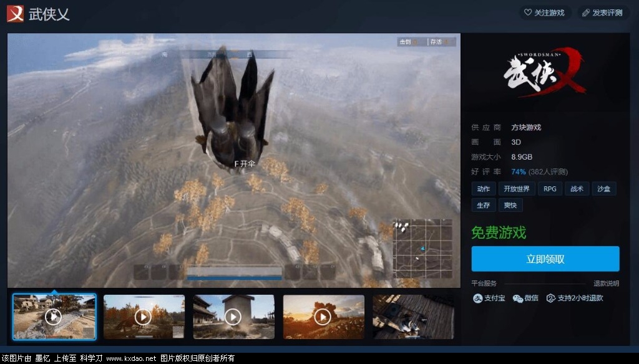639x364 pixels.
Task: Play the third video with stone tower
Action: point(233,317)
